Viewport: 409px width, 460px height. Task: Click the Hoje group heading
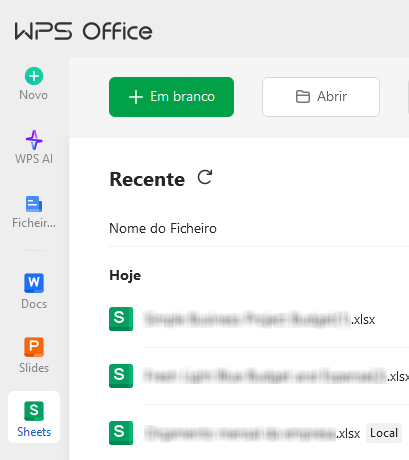point(125,276)
